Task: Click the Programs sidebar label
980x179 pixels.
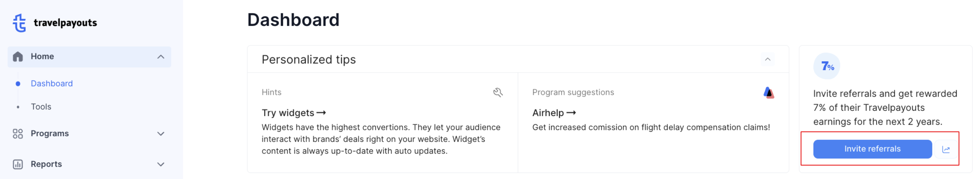Action: 50,134
